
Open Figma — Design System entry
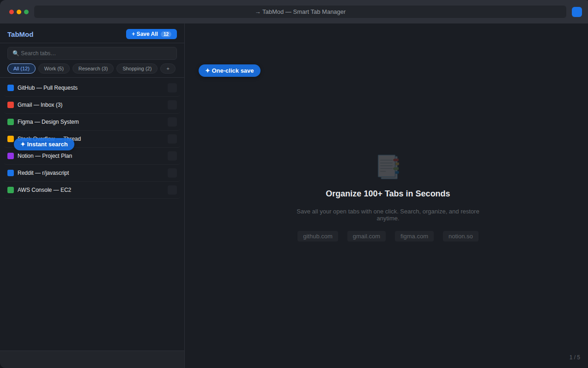click(x=92, y=122)
